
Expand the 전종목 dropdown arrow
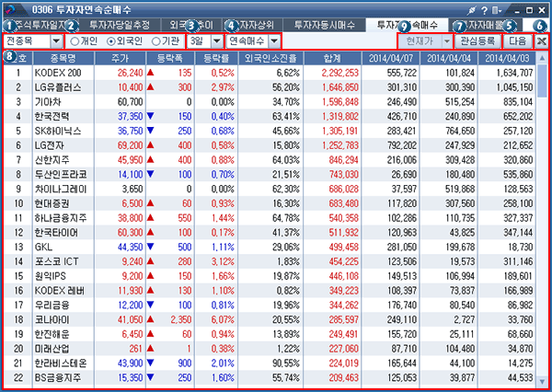(56, 41)
